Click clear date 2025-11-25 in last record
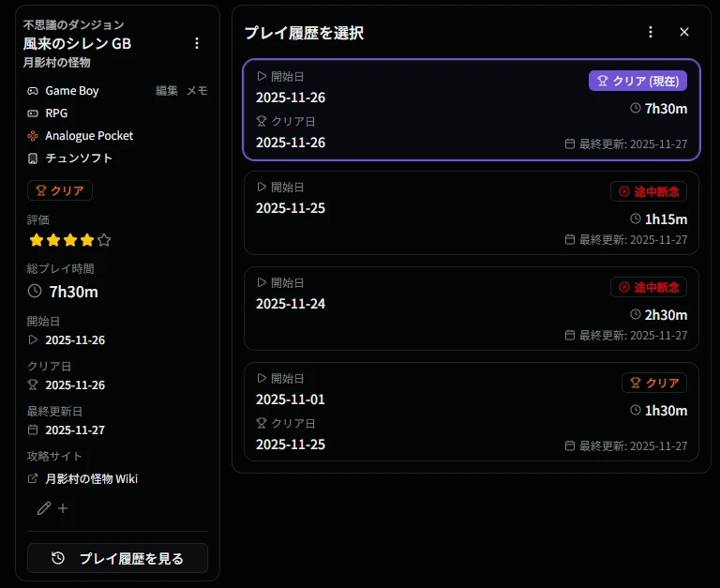 coord(291,445)
